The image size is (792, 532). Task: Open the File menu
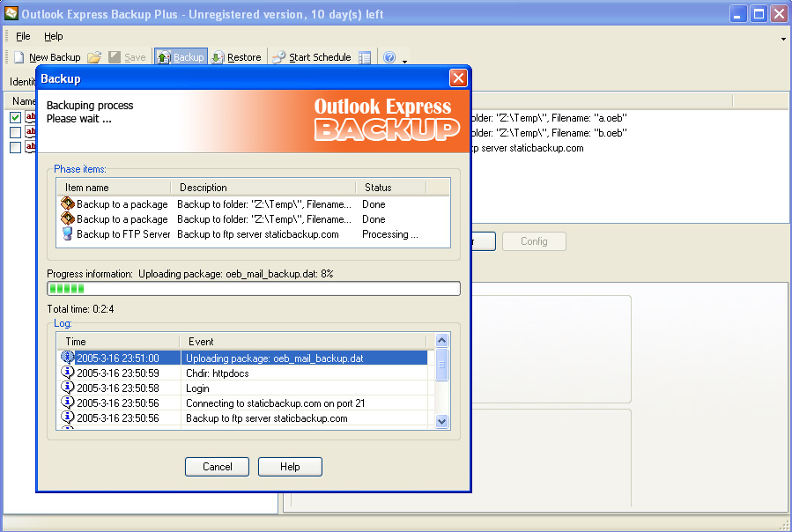click(23, 36)
